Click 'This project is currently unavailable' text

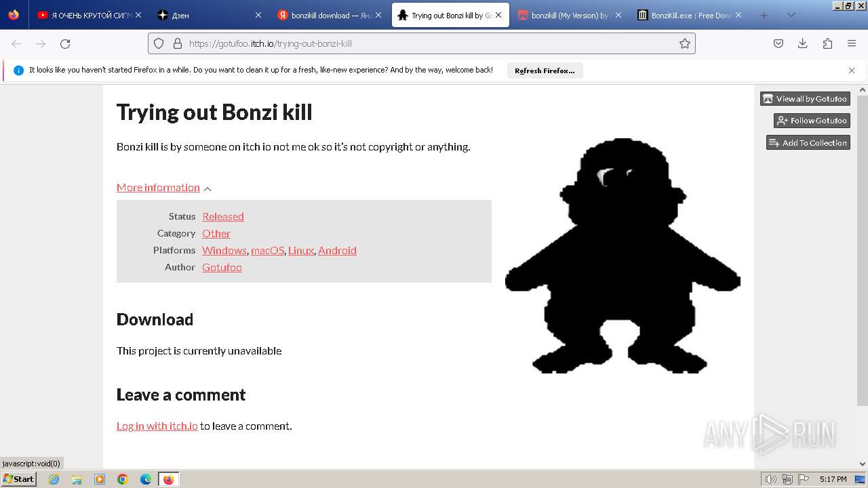pos(199,350)
